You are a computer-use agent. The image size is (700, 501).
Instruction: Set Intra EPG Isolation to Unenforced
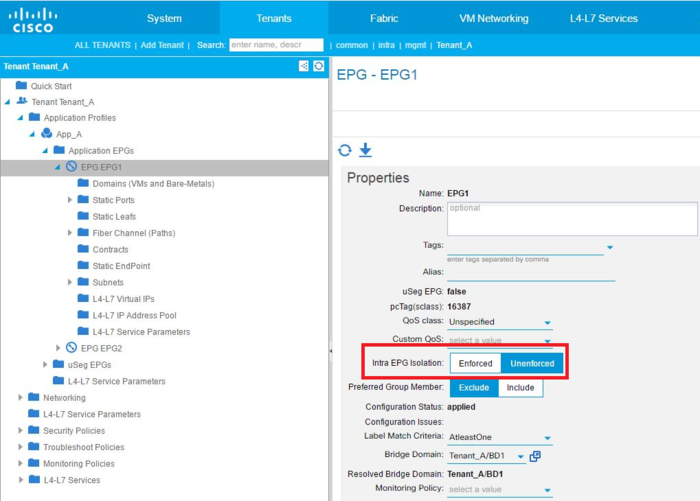click(x=532, y=363)
